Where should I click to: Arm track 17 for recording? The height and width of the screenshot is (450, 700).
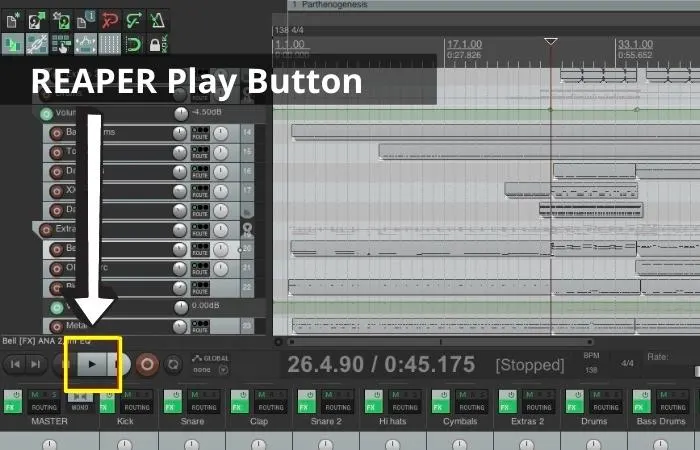point(56,191)
